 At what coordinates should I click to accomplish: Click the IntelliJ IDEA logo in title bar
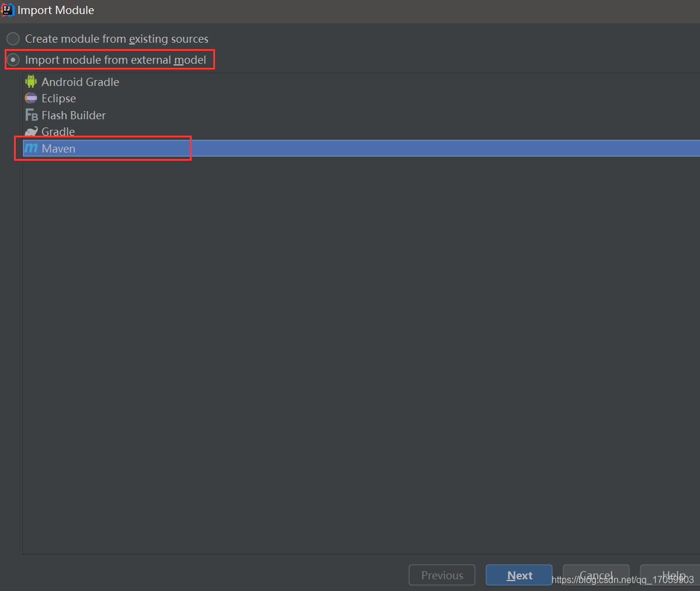coord(8,10)
